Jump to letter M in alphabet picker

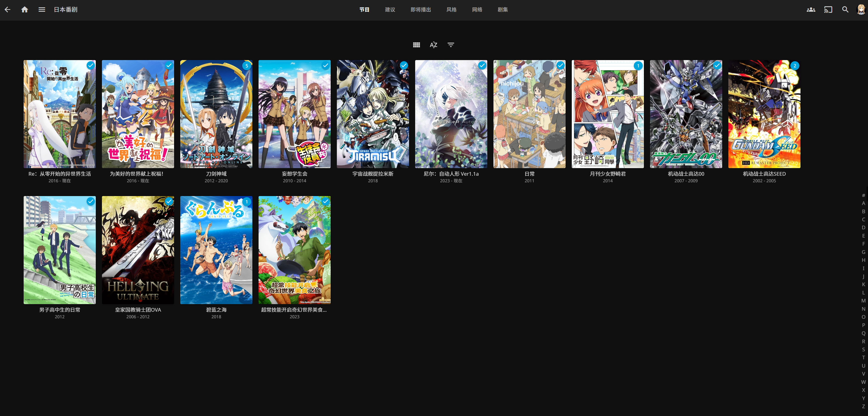point(863,301)
